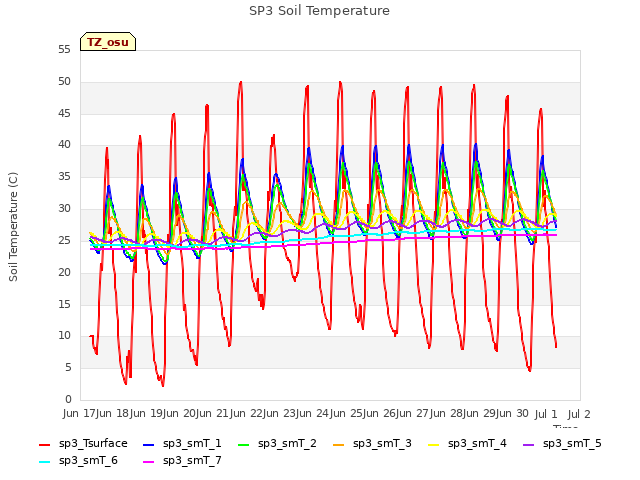Click the Jun 19 surface temperature minimum
The image size is (640, 480).
163,385
